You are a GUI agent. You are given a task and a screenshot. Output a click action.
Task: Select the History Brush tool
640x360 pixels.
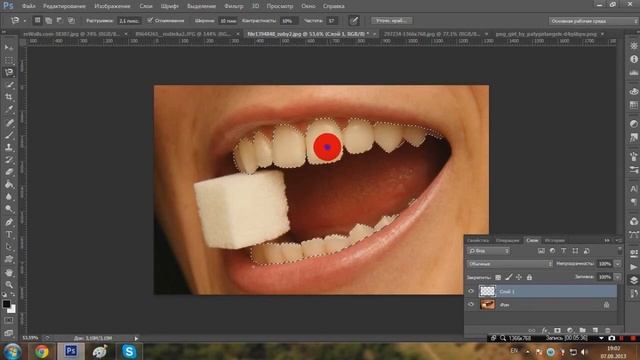(9, 160)
